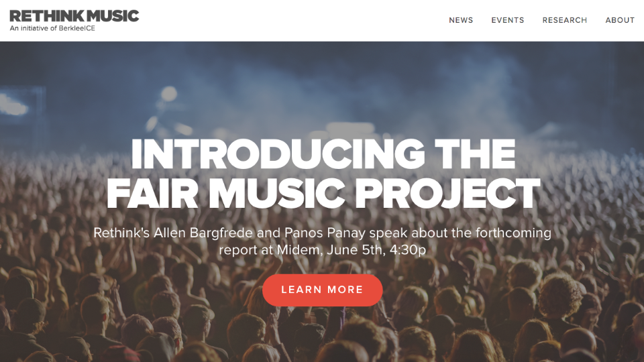
Task: Click the word 'RETHINK' in the logo
Action: tap(46, 16)
